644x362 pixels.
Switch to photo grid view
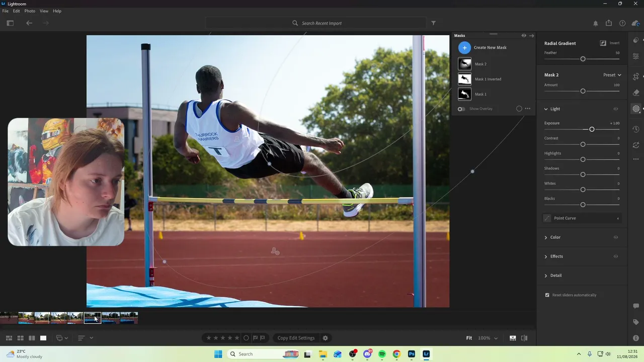[x=9, y=338]
